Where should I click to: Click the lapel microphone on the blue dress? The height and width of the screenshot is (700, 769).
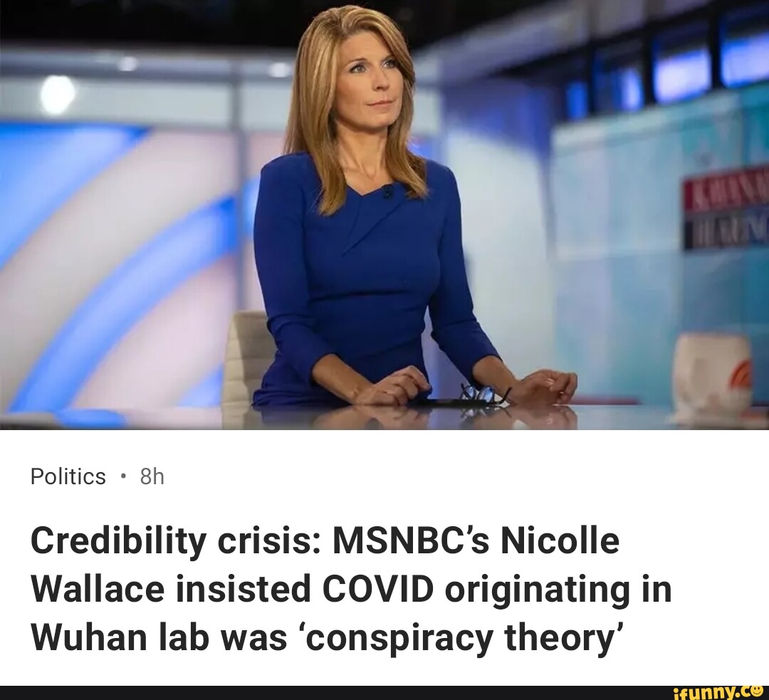[387, 192]
